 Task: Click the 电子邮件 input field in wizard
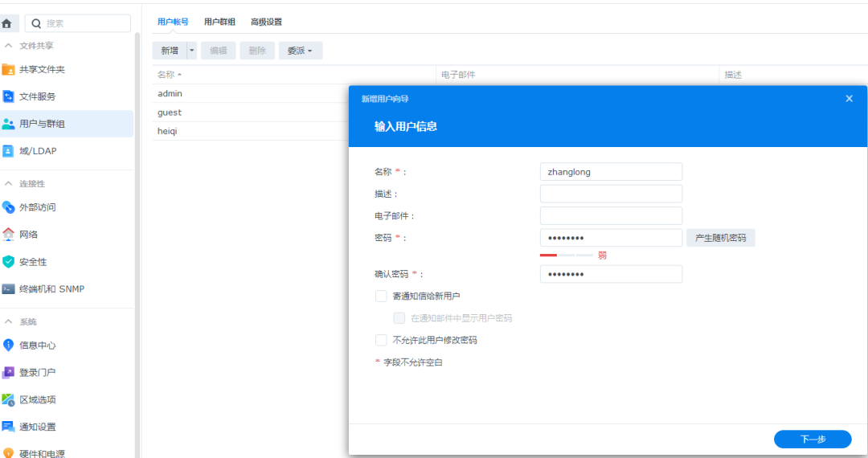click(x=611, y=215)
